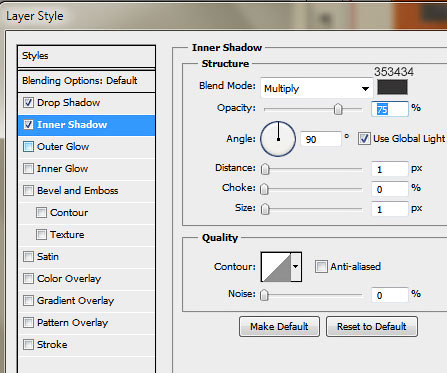447x373 pixels.
Task: Click the Make Default button
Action: [x=279, y=326]
